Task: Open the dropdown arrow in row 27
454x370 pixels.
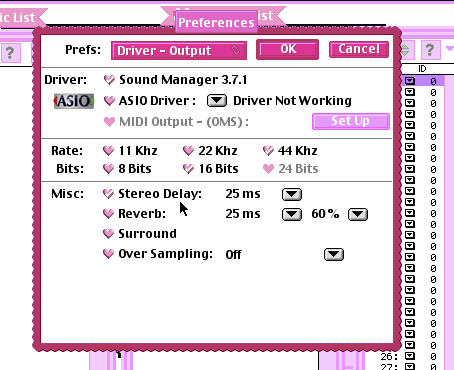Action: pos(410,366)
